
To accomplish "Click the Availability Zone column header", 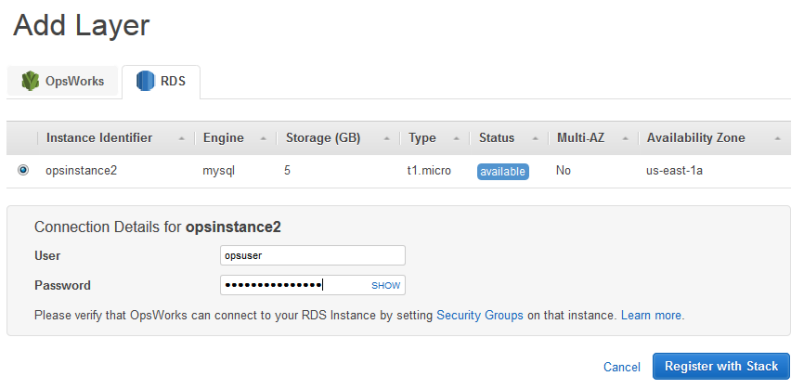I will coord(696,138).
